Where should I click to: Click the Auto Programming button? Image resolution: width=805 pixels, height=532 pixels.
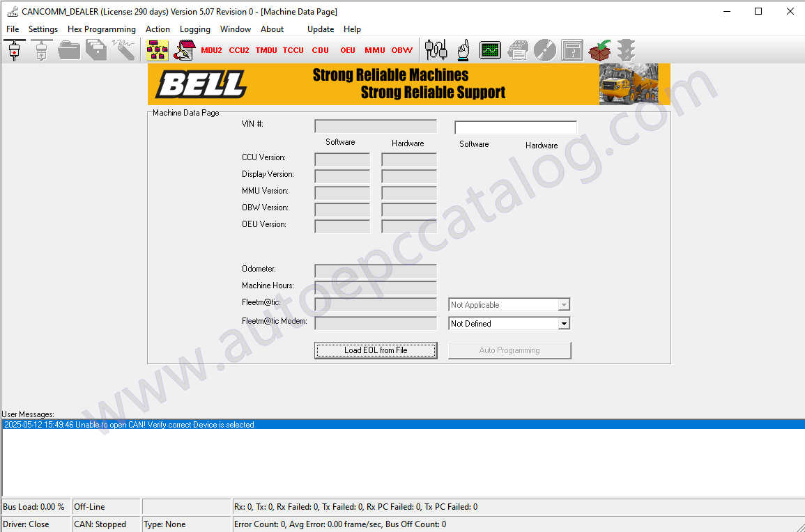(509, 350)
